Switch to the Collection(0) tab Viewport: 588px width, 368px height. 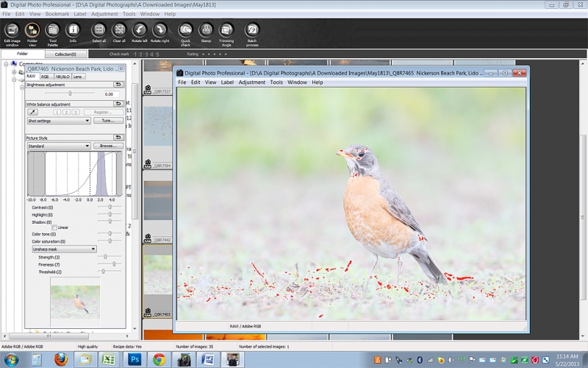click(65, 54)
